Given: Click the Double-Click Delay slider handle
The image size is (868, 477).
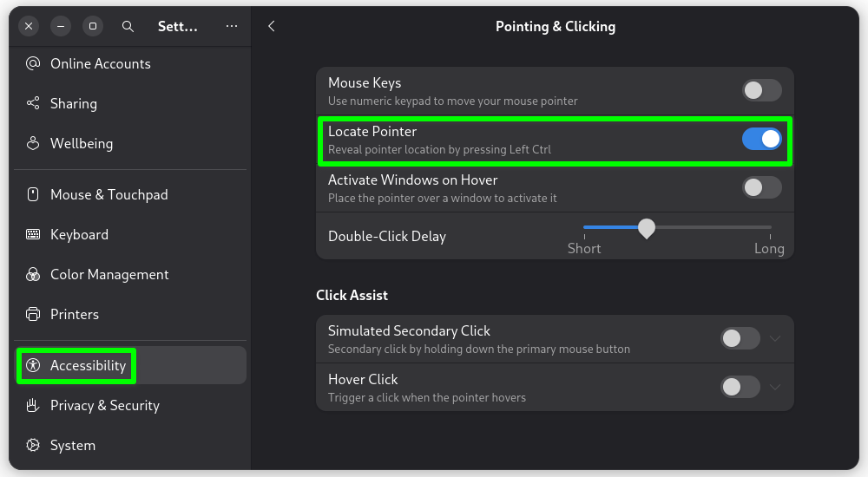Looking at the screenshot, I should (647, 228).
